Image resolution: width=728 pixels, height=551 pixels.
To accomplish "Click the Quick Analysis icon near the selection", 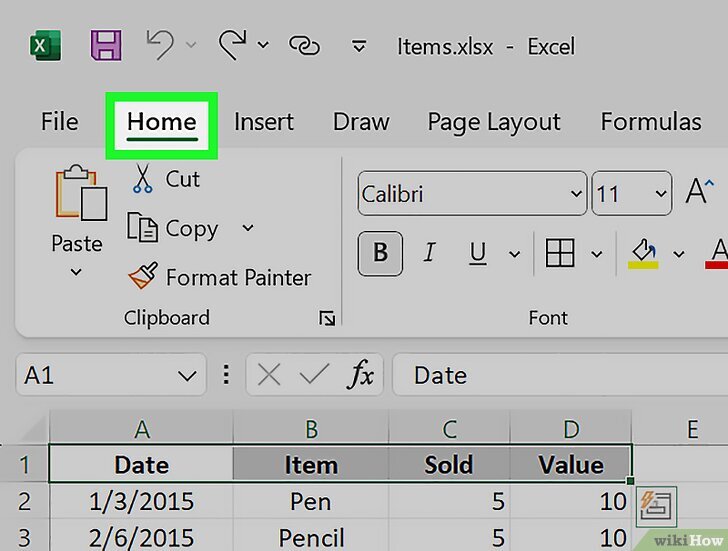I will (x=657, y=504).
